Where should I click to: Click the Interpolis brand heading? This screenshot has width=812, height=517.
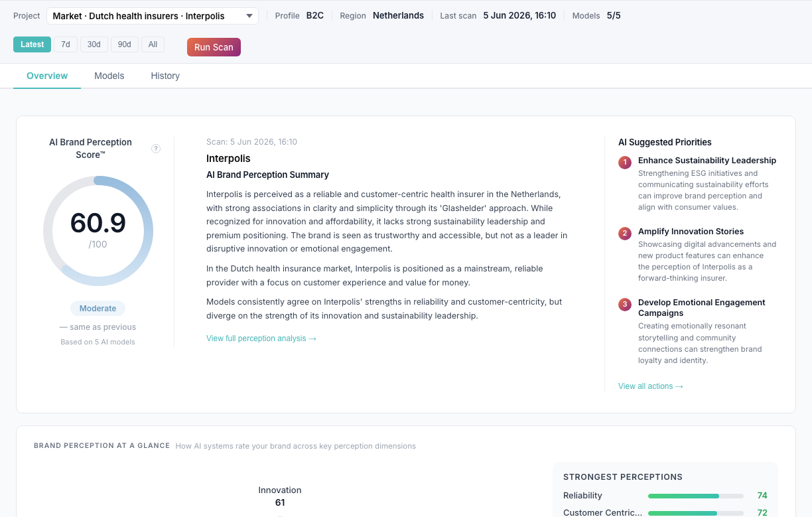pyautogui.click(x=228, y=159)
